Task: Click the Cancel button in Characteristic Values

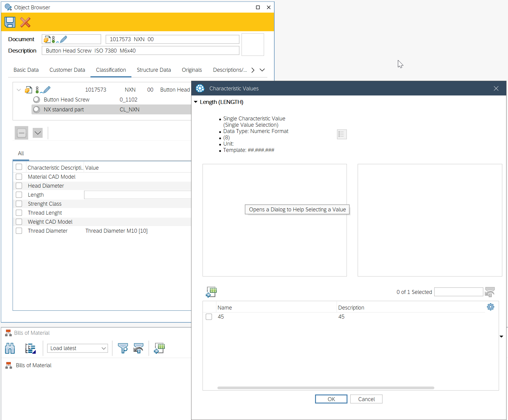Action: click(366, 399)
